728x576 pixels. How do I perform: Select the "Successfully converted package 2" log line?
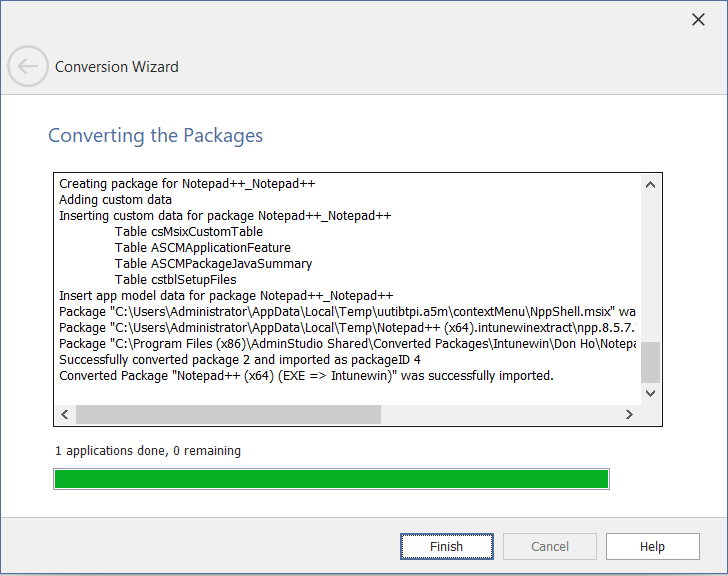pos(240,360)
